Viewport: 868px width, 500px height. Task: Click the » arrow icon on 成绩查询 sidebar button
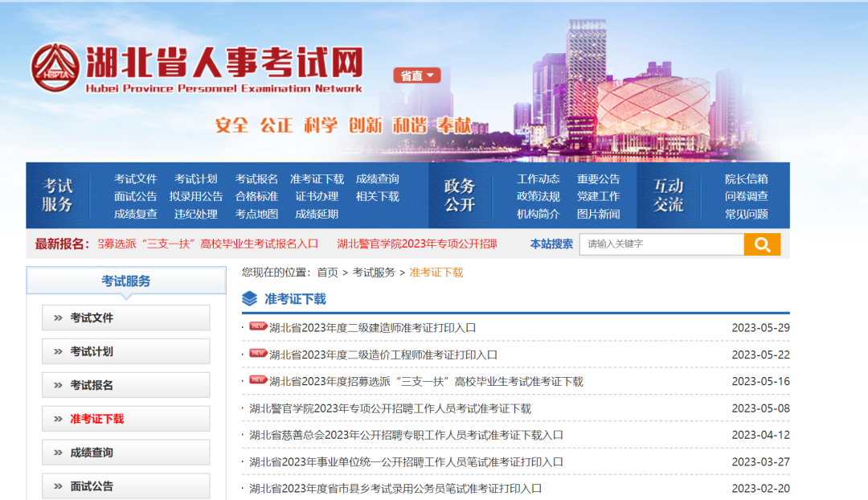pyautogui.click(x=58, y=452)
